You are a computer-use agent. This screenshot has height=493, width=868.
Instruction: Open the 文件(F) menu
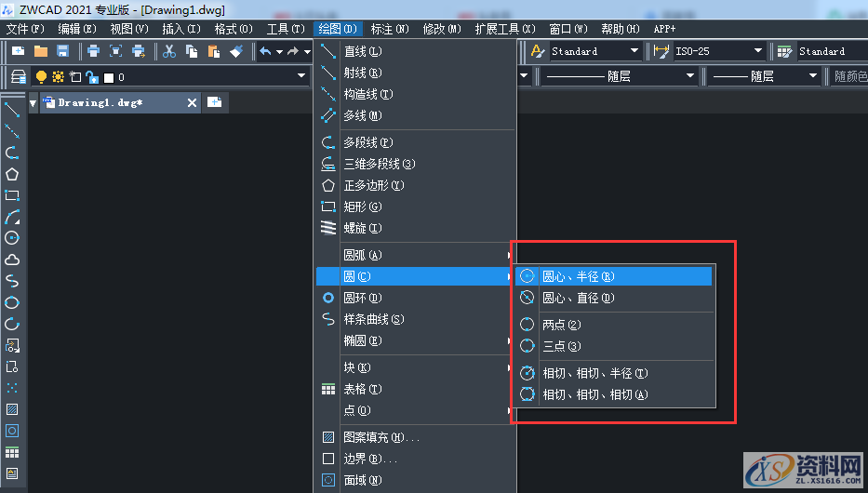tap(24, 29)
